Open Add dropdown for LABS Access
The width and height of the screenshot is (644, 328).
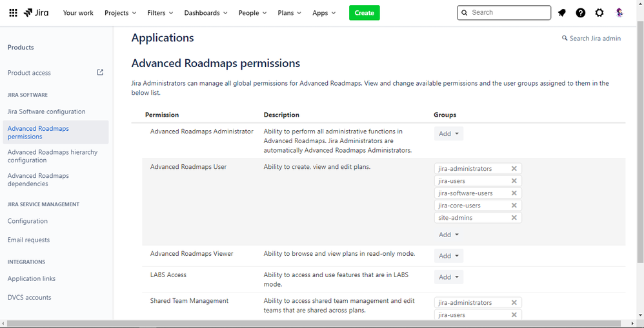pos(448,277)
